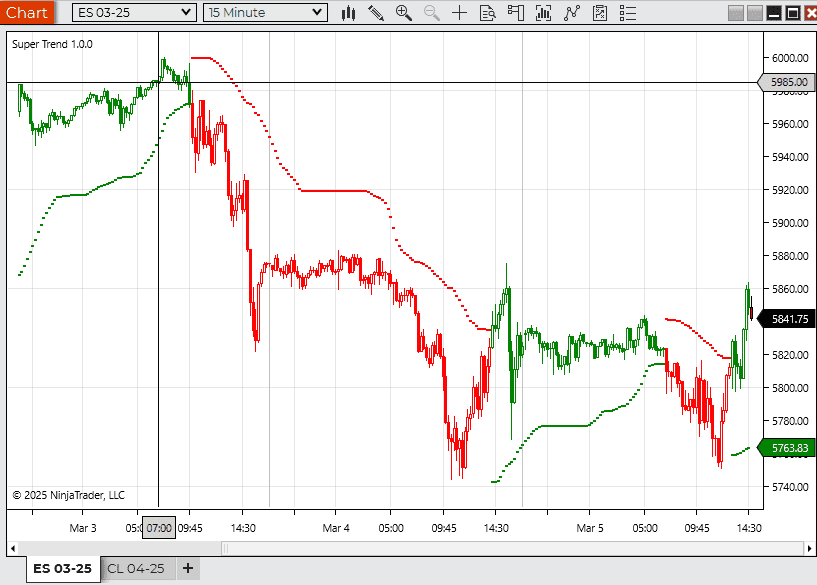Click the Mar 5 date label
817x585 pixels.
tap(590, 528)
